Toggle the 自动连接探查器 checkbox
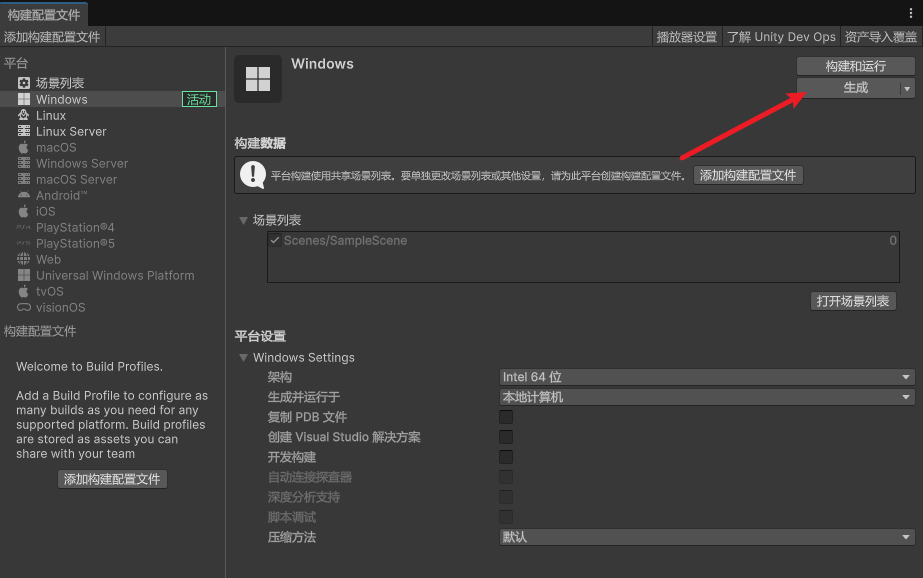 [506, 477]
